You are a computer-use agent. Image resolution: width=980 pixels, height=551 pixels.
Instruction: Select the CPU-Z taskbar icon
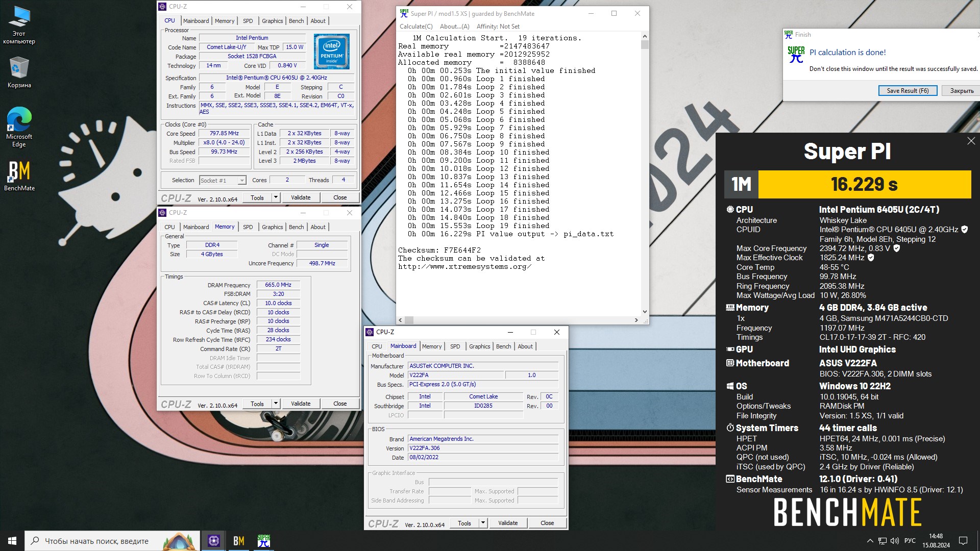point(214,541)
